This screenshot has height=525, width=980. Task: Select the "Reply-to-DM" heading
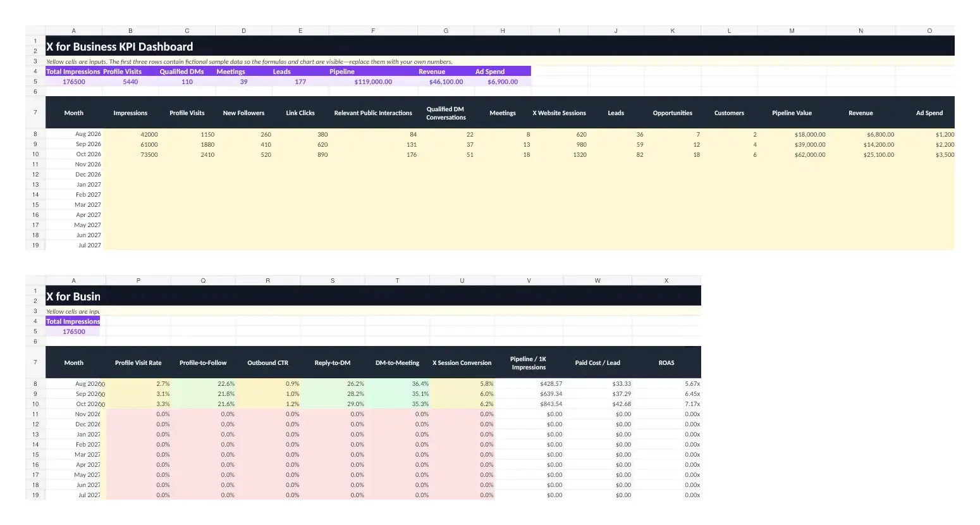click(333, 362)
